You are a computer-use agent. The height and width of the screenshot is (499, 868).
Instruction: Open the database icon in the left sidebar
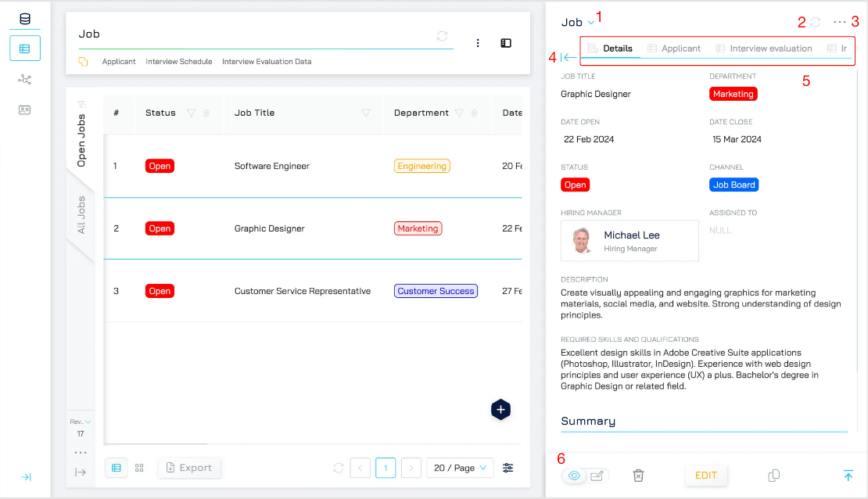(25, 19)
